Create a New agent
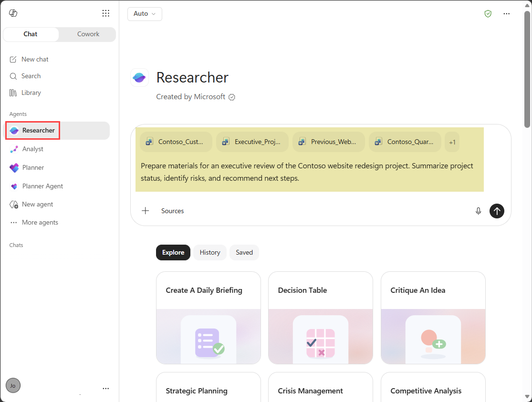The width and height of the screenshot is (532, 402). click(31, 204)
